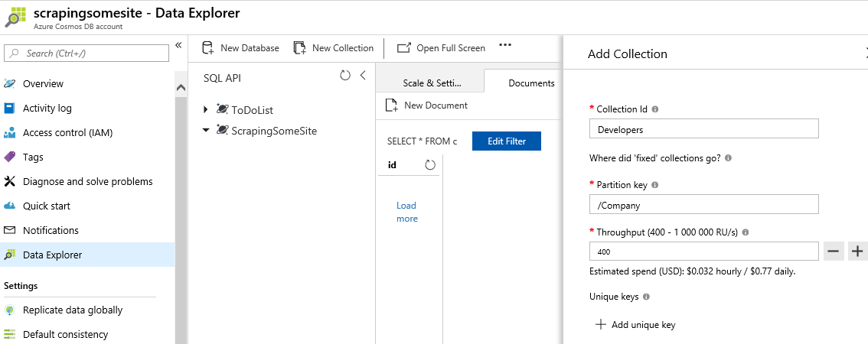
Task: Select the ToDoList database
Action: [252, 110]
